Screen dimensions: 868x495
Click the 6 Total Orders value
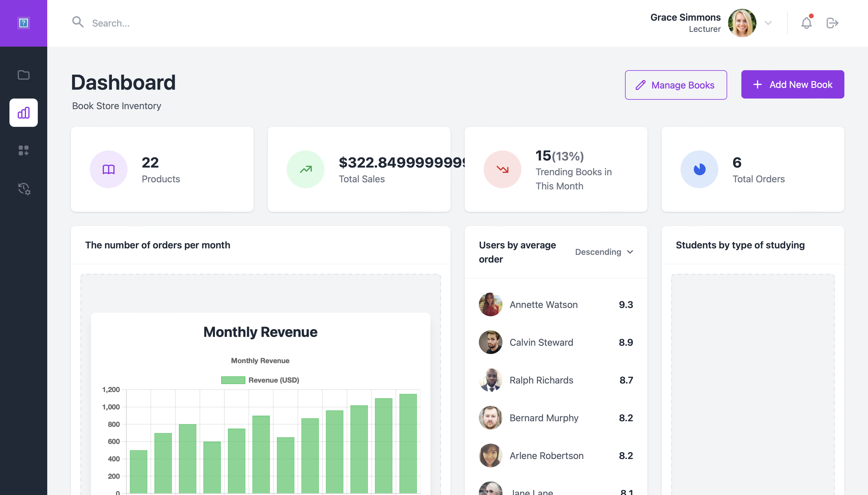[x=737, y=163]
